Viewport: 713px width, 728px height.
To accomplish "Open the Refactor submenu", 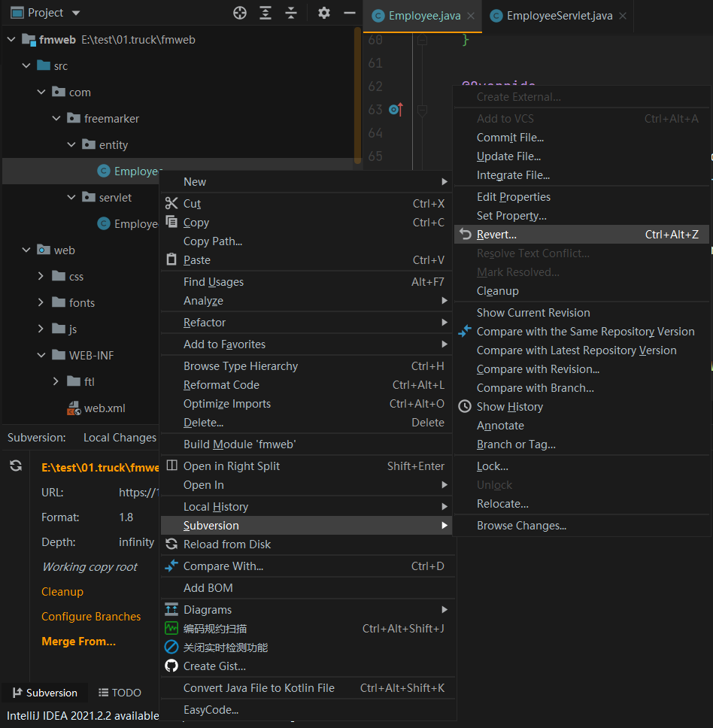I will click(x=306, y=322).
